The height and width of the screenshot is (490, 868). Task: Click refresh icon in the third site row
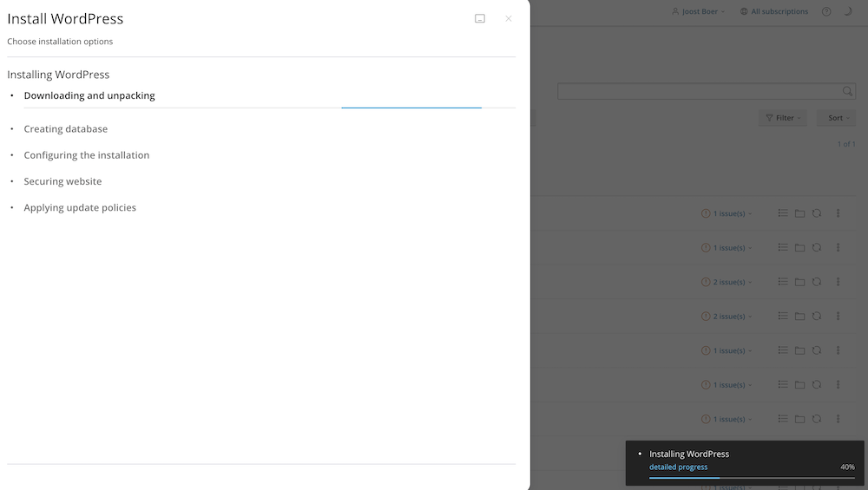coord(817,282)
